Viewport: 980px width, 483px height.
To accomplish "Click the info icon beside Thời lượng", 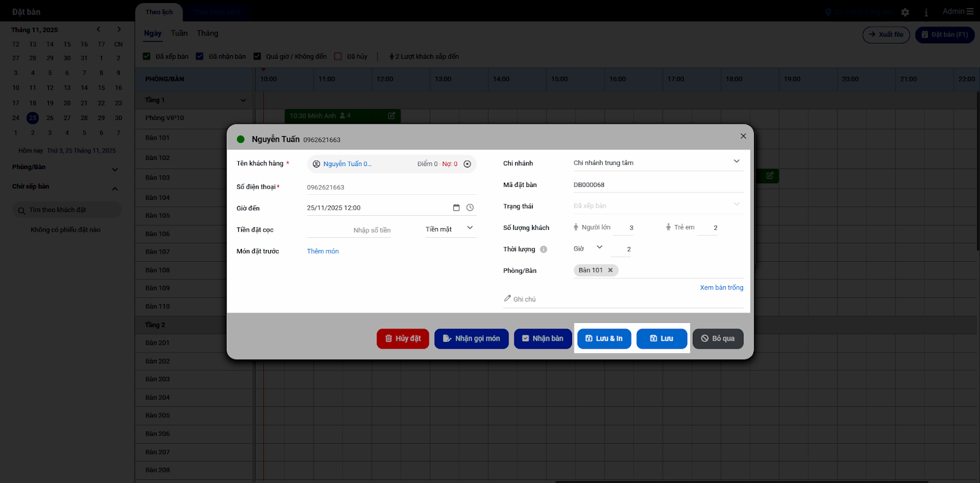I will pyautogui.click(x=543, y=249).
